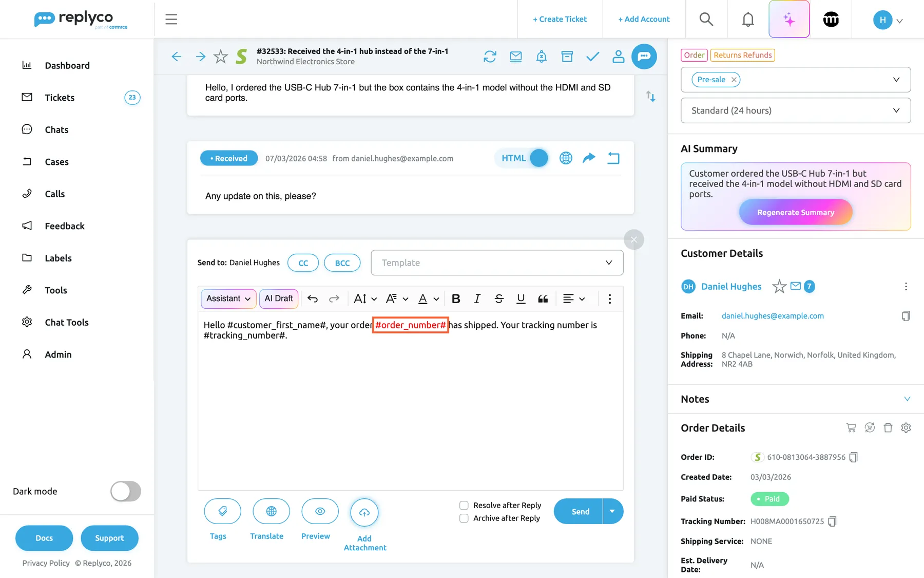
Task: Mark ticket resolved with checkmark icon
Action: pos(592,57)
